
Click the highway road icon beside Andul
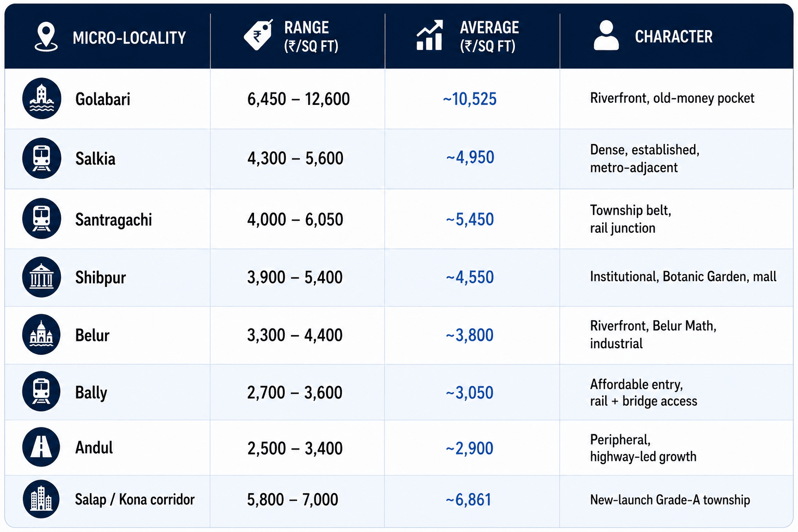click(x=42, y=447)
